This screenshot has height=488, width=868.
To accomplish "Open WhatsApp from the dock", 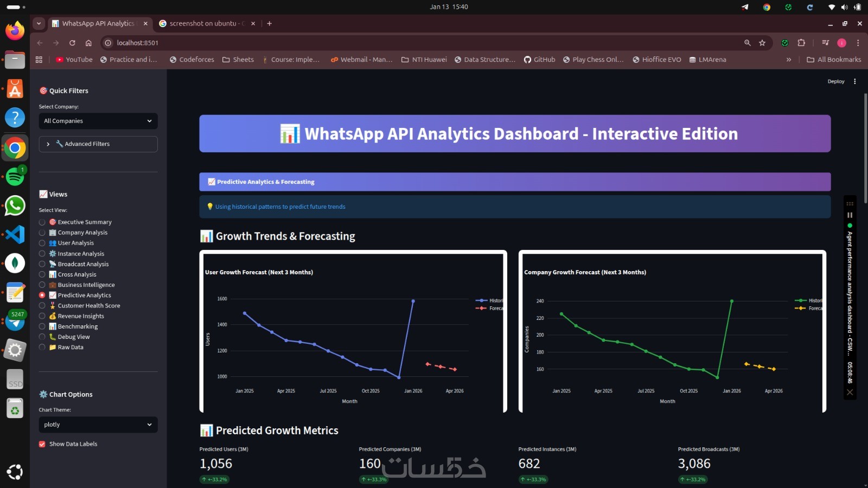I will tap(15, 206).
